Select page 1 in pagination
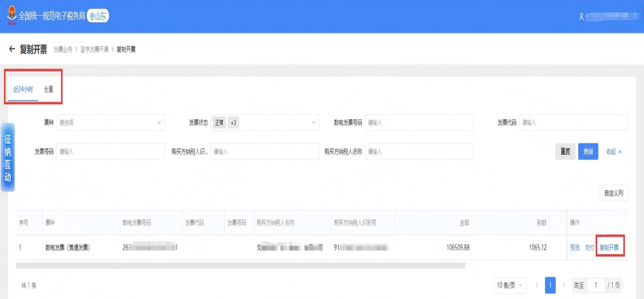The width and height of the screenshot is (644, 299). point(550,285)
